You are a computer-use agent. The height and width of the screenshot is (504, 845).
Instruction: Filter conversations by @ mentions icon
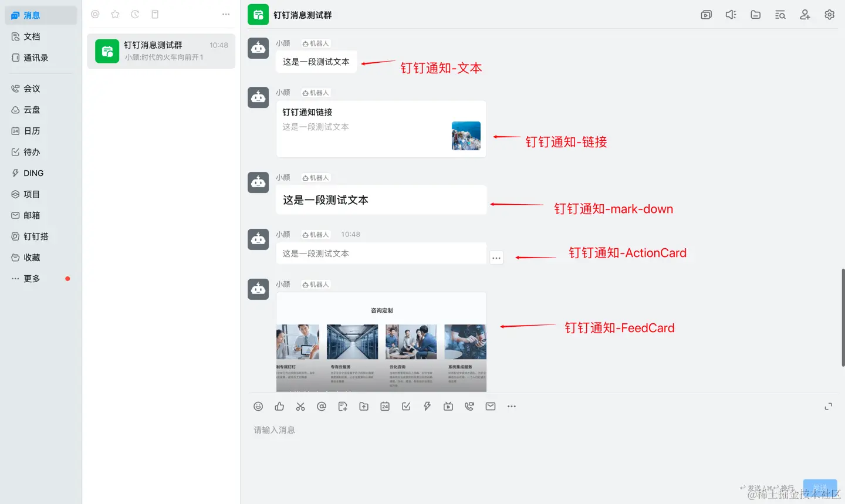pyautogui.click(x=95, y=14)
